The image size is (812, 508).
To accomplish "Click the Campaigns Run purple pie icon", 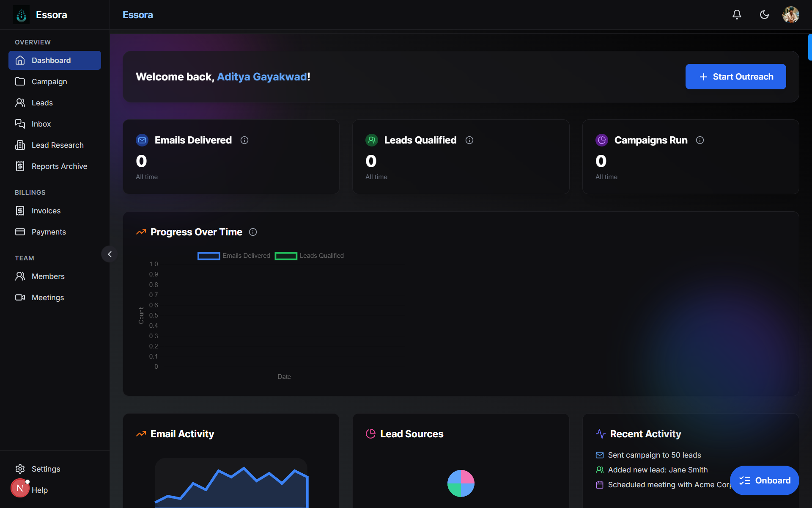I will click(602, 140).
